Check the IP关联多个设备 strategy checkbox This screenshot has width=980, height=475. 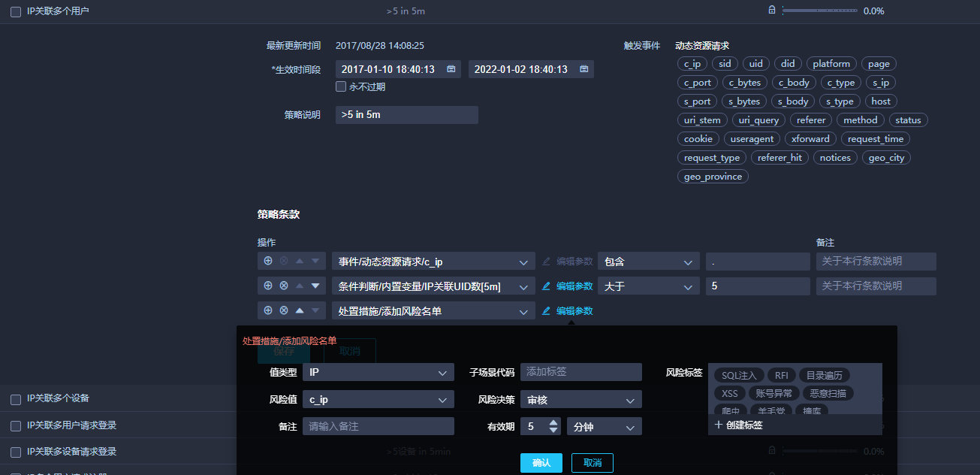[x=16, y=398]
